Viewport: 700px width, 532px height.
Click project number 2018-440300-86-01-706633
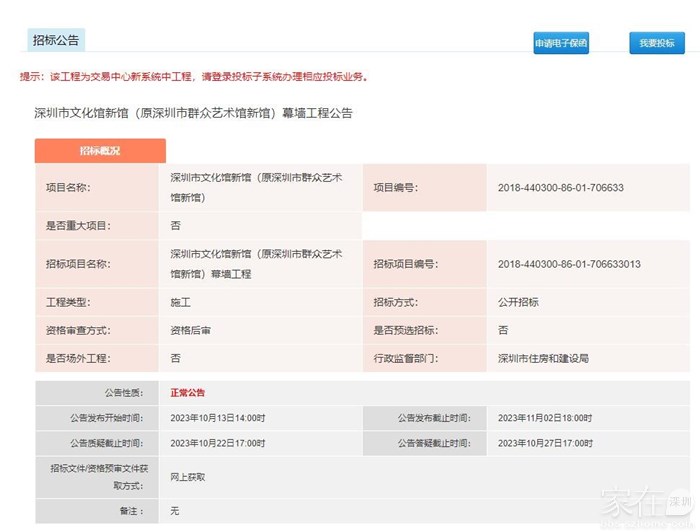coord(560,188)
